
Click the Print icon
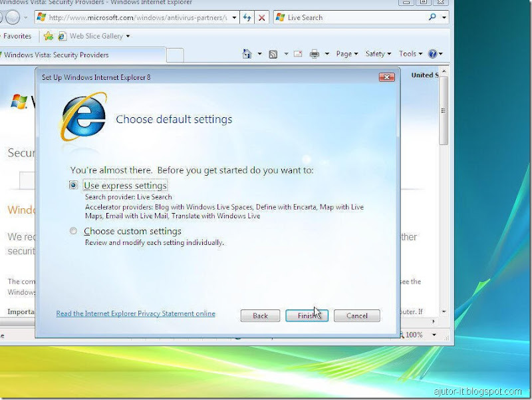(x=315, y=54)
